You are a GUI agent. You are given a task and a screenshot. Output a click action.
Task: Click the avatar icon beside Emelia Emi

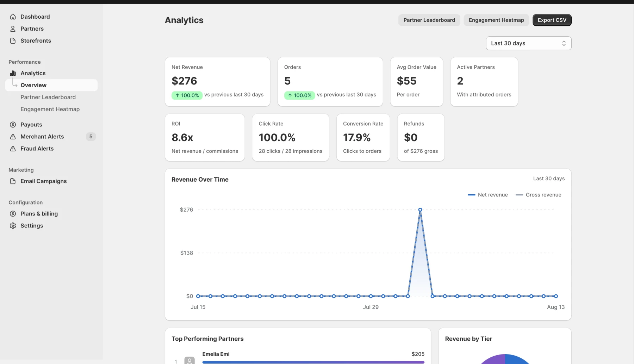189,360
